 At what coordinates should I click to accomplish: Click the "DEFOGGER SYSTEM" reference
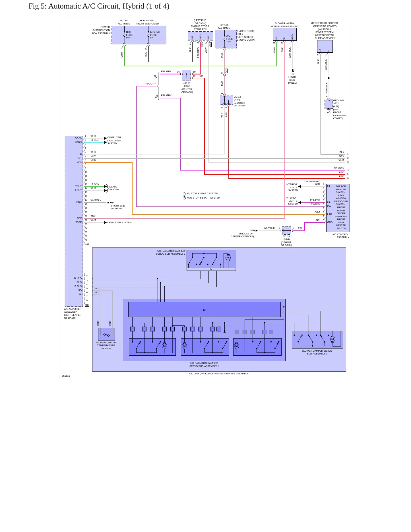click(x=119, y=222)
